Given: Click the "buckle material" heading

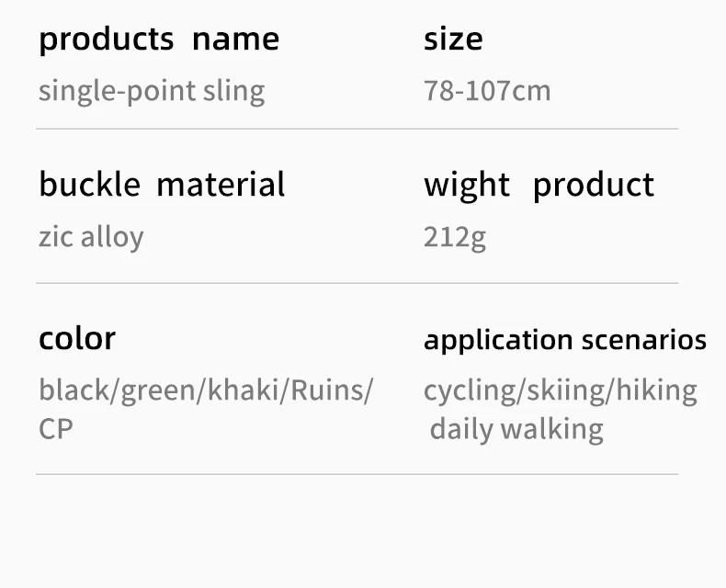Looking at the screenshot, I should (162, 185).
